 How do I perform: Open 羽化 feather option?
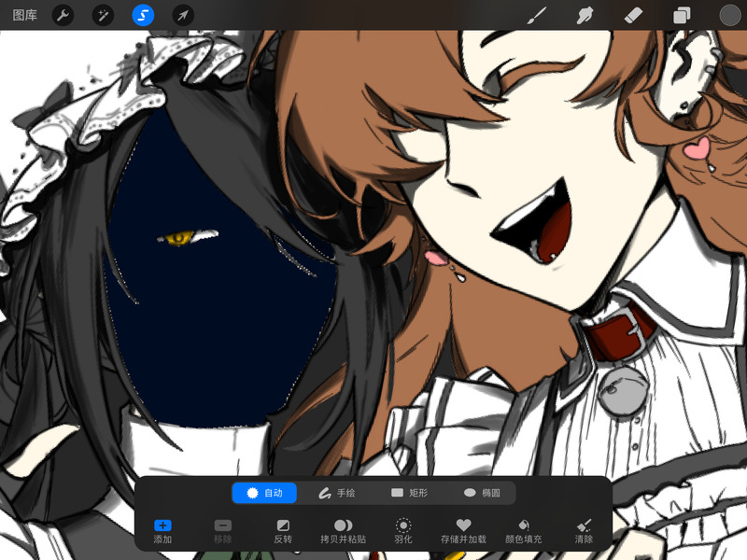point(403,531)
